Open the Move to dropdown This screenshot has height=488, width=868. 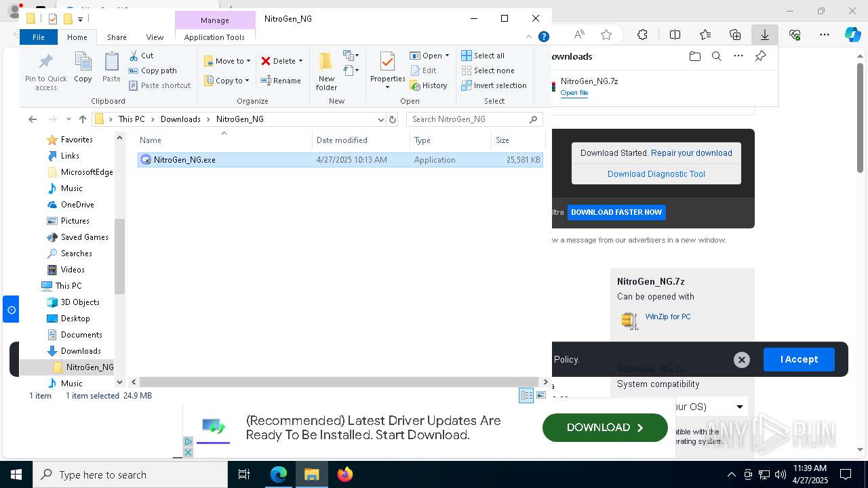227,61
